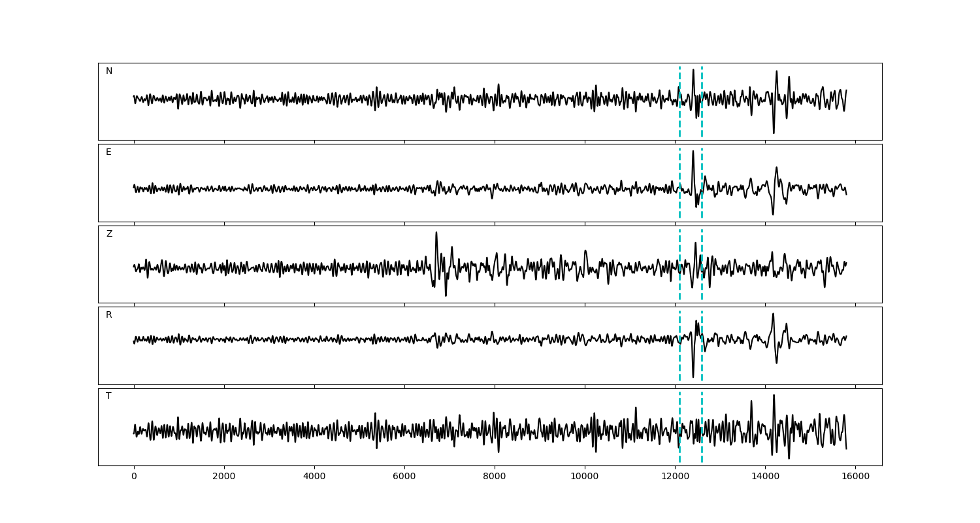The width and height of the screenshot is (980, 523).
Task: Click the N component label
Action: [x=109, y=71]
